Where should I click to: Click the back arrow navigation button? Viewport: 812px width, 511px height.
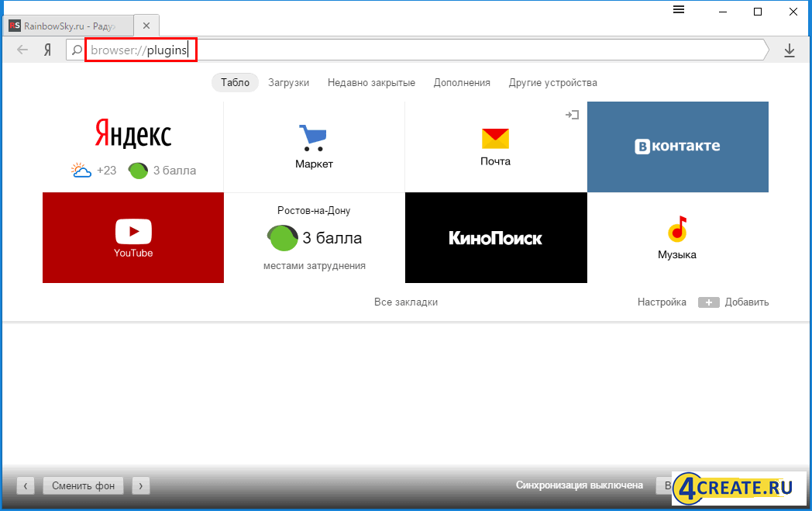point(22,50)
